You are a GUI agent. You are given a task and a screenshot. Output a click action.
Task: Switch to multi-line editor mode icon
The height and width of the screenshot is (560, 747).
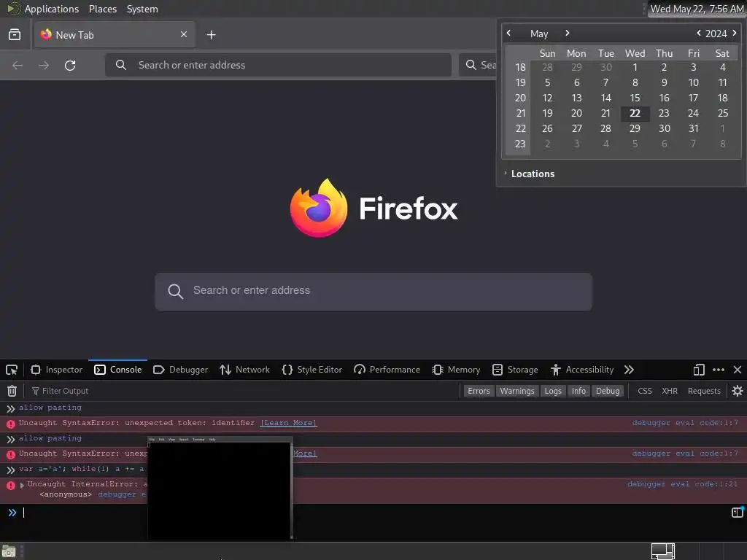(x=737, y=513)
